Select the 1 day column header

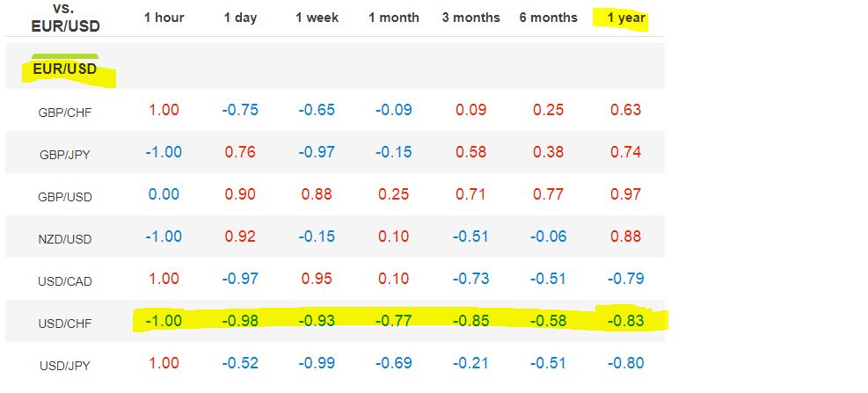(x=240, y=18)
